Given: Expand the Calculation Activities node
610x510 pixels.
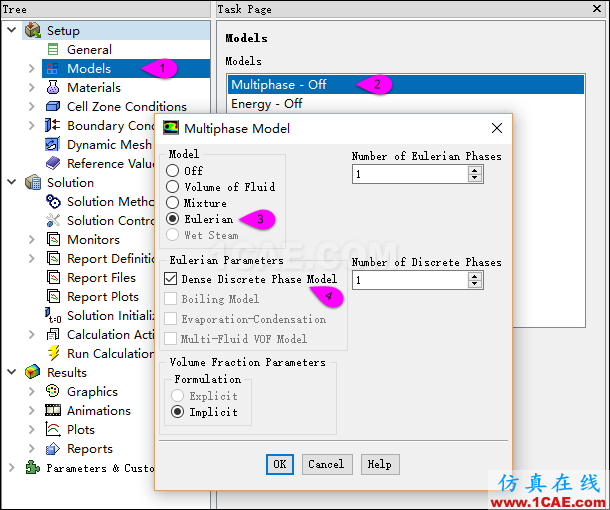Looking at the screenshot, I should tap(32, 334).
